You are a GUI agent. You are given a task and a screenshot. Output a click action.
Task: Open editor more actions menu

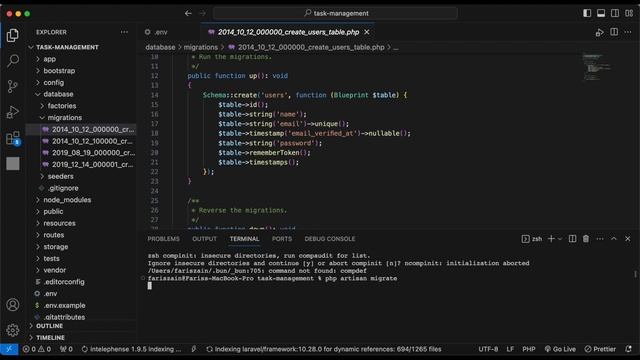[x=628, y=32]
